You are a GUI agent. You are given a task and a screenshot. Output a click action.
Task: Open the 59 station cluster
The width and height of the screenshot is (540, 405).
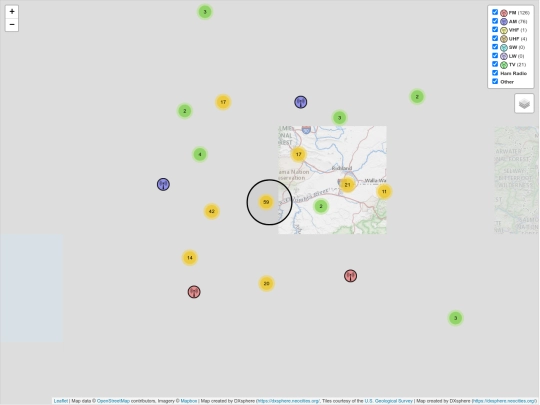click(x=266, y=202)
